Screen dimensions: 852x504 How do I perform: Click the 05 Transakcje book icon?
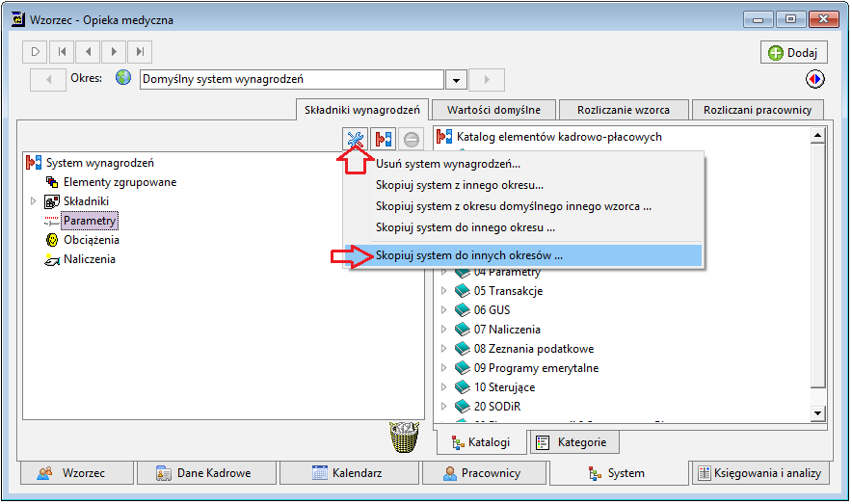[x=463, y=291]
